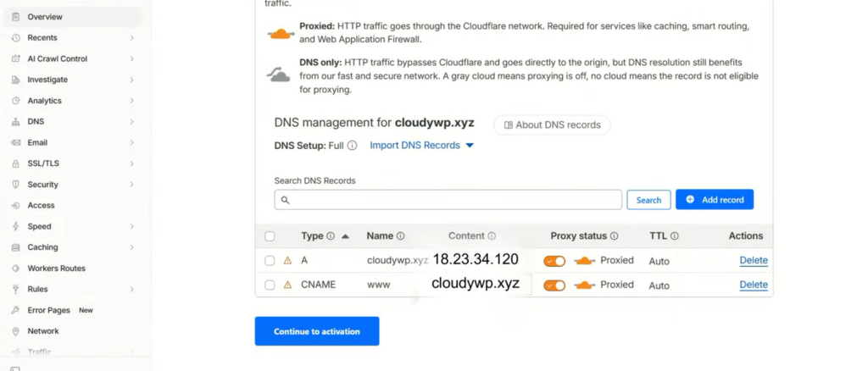Open the Error Pages menu item
The height and width of the screenshot is (371, 868).
(73, 310)
